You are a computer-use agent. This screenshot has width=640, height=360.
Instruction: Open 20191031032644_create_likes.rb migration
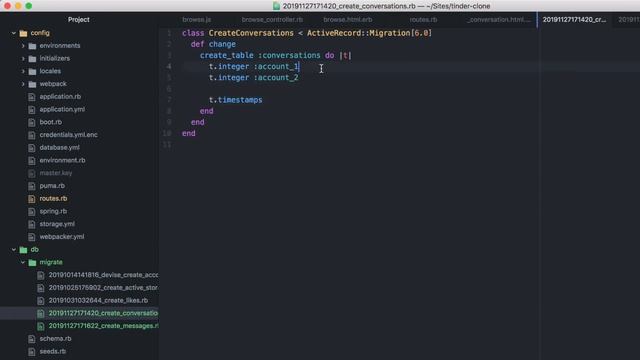(98, 300)
